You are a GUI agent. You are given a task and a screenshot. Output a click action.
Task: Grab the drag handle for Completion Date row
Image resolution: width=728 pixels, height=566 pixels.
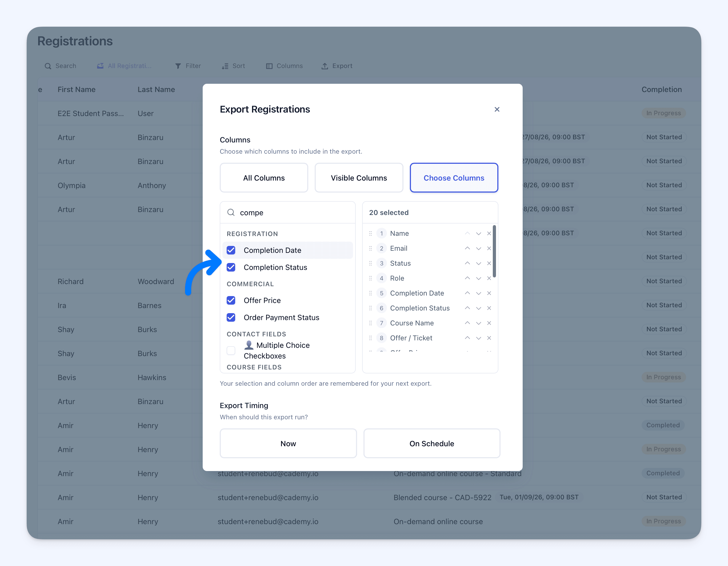370,293
